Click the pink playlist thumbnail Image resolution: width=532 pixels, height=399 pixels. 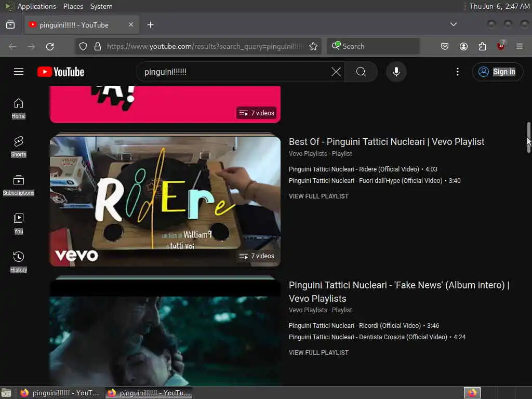tap(165, 104)
